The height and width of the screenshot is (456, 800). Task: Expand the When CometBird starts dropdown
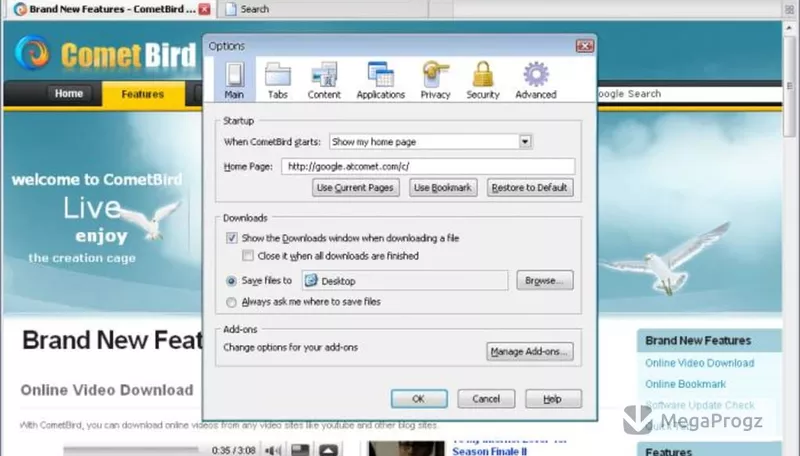point(525,141)
